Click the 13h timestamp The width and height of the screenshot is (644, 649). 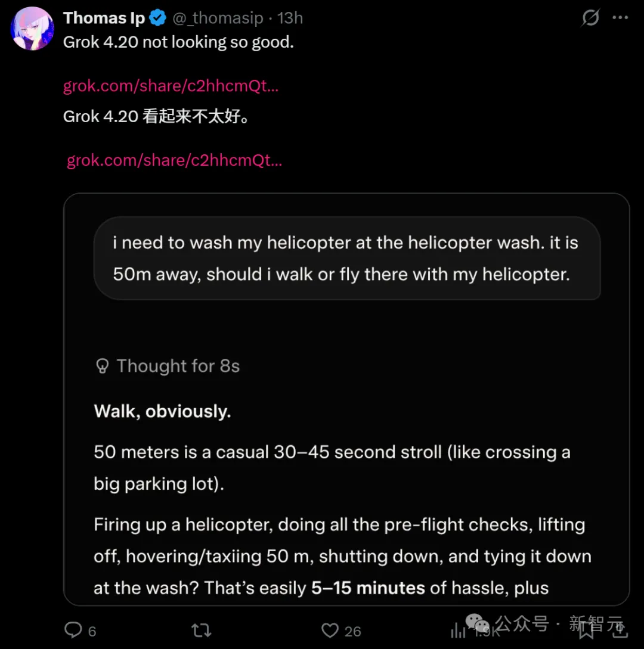pos(290,18)
